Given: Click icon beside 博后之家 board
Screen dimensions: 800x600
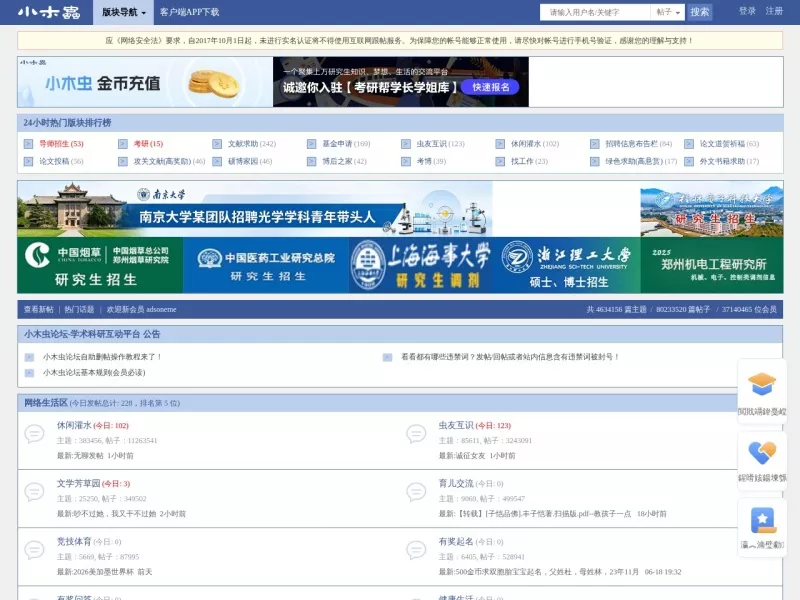Looking at the screenshot, I should pos(312,162).
